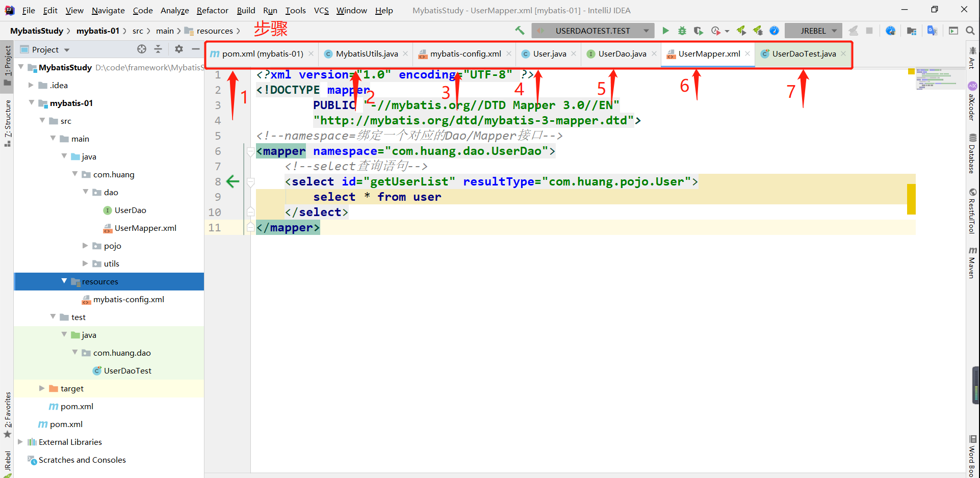Click the Build Project hammer icon

[520, 31]
